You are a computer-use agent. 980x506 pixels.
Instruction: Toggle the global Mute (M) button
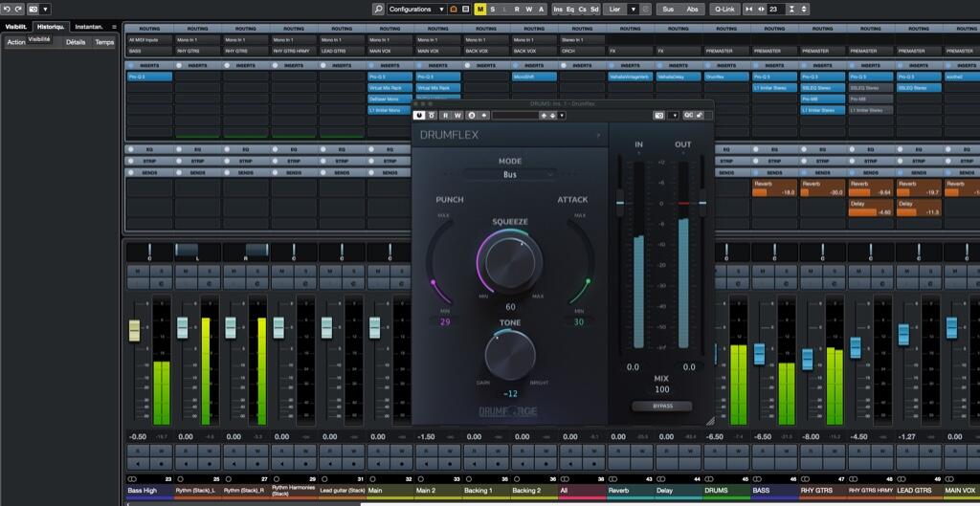pyautogui.click(x=480, y=10)
